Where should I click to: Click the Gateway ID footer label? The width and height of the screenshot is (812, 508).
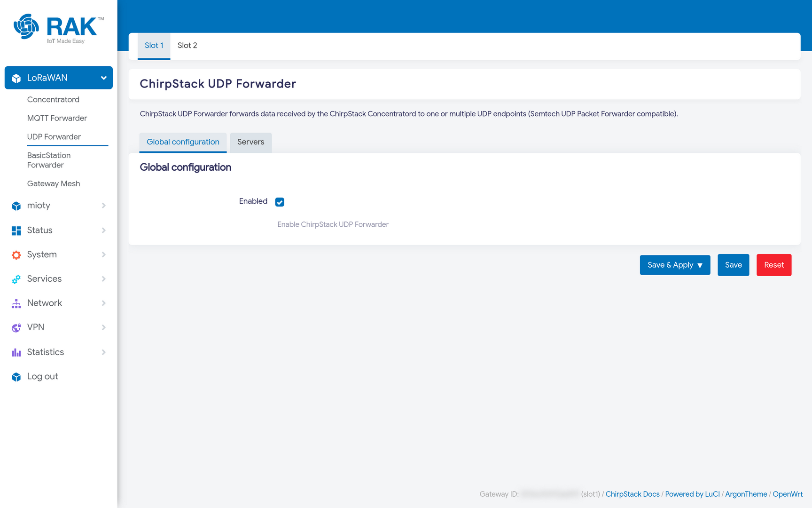[x=499, y=494]
